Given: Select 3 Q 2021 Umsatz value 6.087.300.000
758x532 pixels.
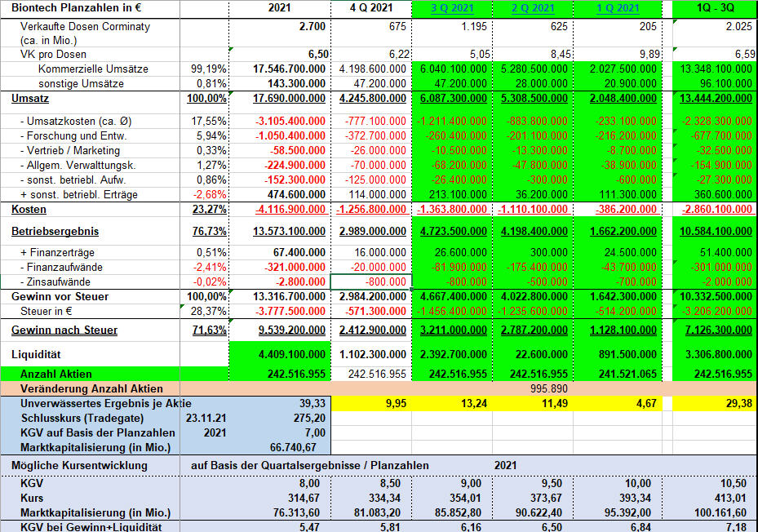Looking at the screenshot, I should pyautogui.click(x=452, y=98).
